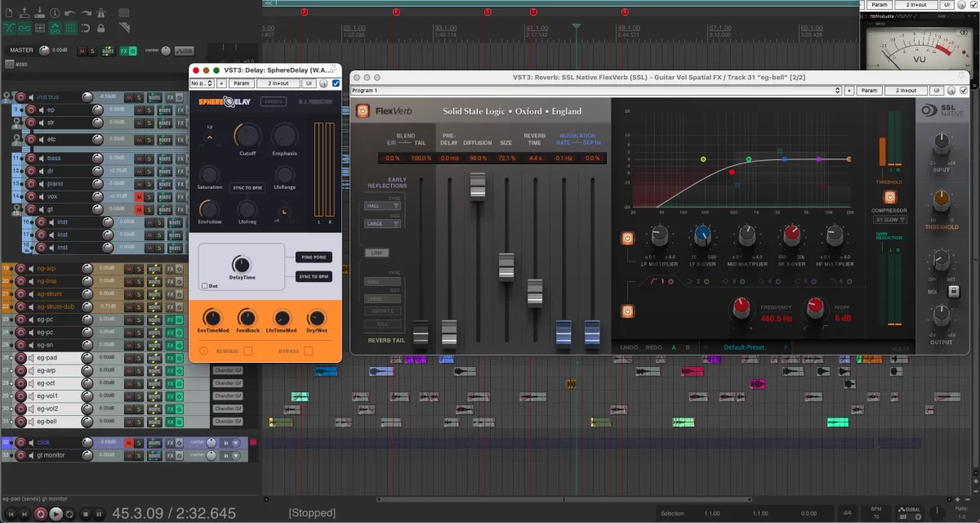Toggle the SphereDelay Bypass checkbox
Viewport: 980px width, 523px height.
point(308,351)
